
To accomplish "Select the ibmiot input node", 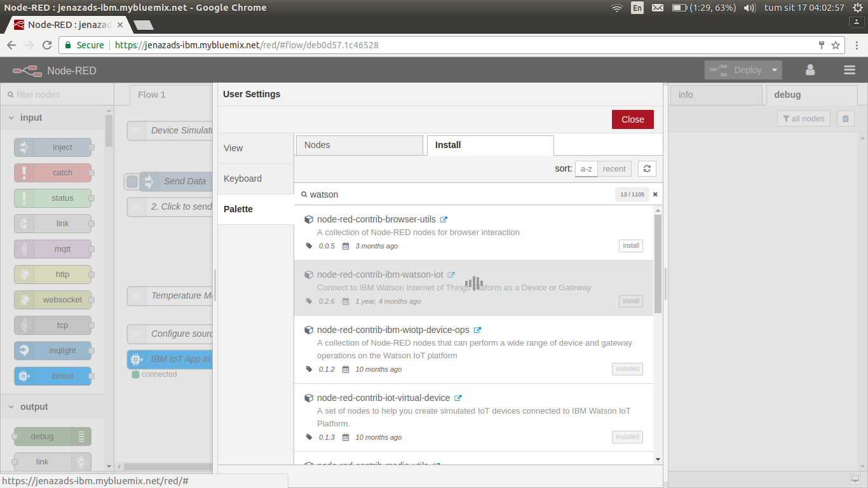I will [53, 376].
